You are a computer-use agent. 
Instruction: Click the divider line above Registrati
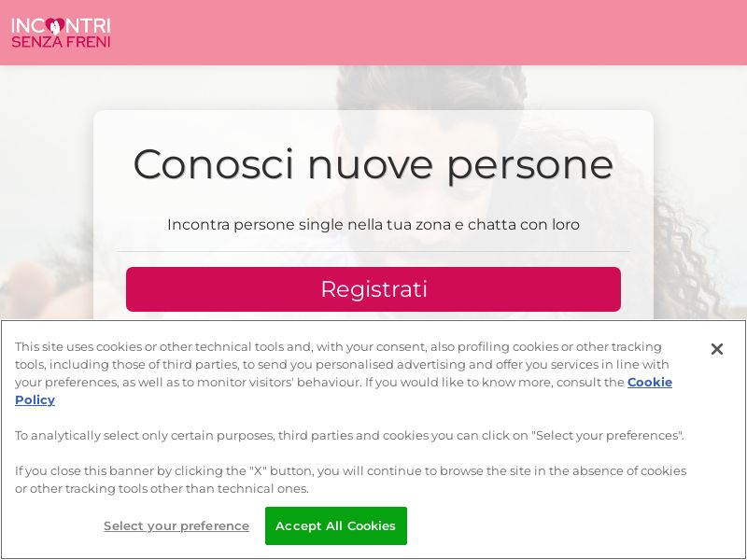[x=373, y=253]
